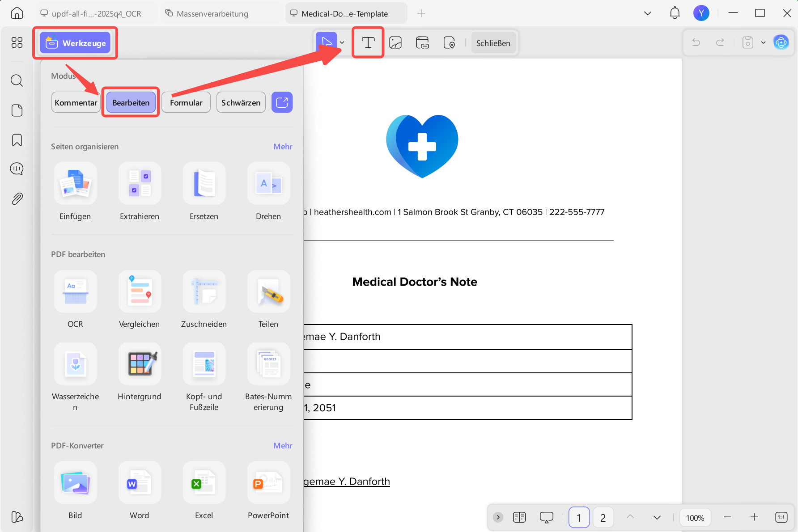798x532 pixels.
Task: Click the page number 1 field
Action: (x=579, y=518)
